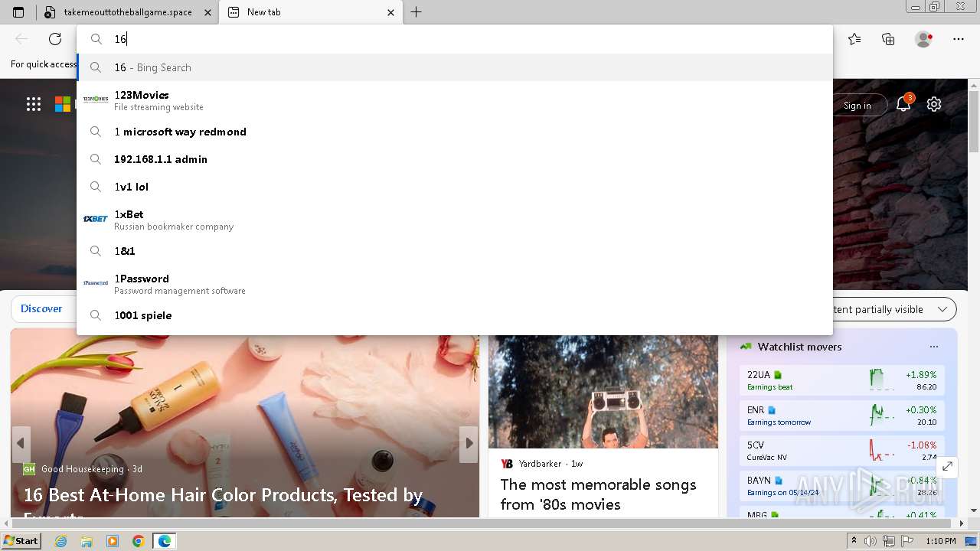Image resolution: width=980 pixels, height=551 pixels.
Task: Click the Sign in button
Action: coord(857,106)
